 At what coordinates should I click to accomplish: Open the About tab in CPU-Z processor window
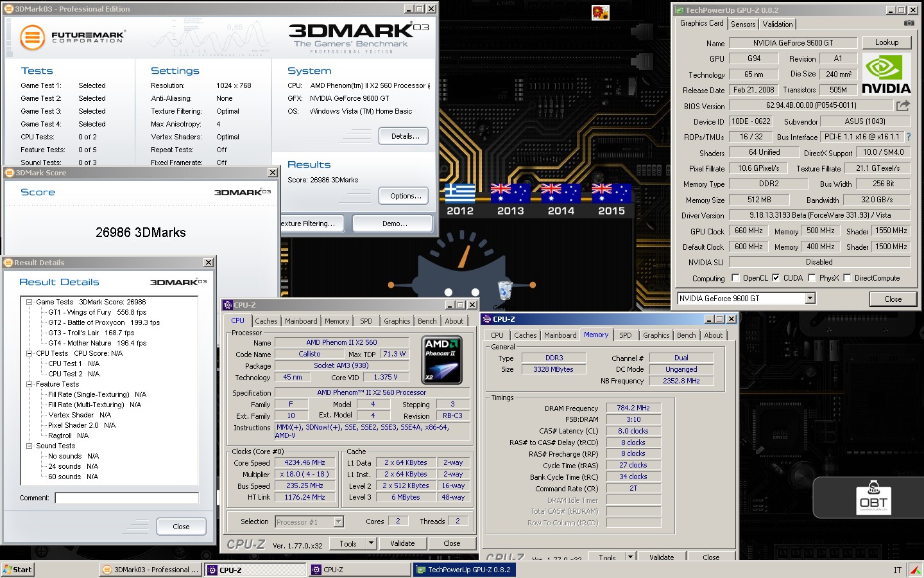click(x=454, y=321)
